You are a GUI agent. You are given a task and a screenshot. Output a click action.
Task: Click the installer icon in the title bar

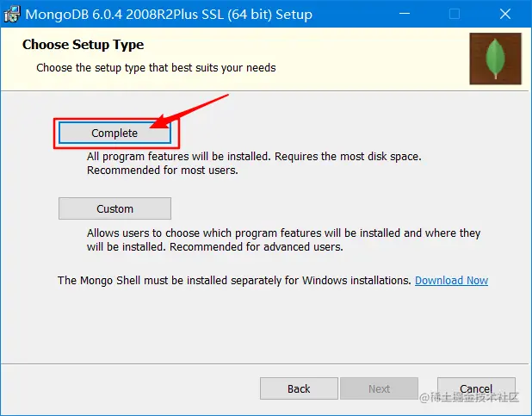click(13, 15)
